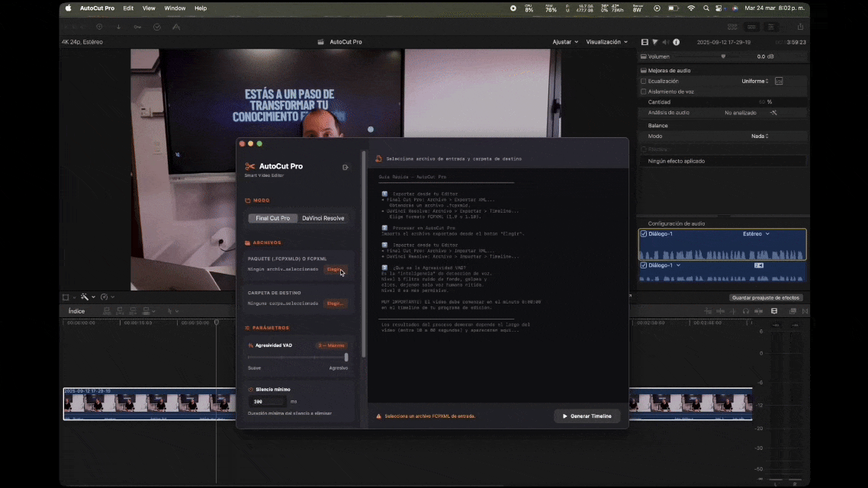Open the Visualización dropdown
The height and width of the screenshot is (488, 868).
[x=606, y=42]
